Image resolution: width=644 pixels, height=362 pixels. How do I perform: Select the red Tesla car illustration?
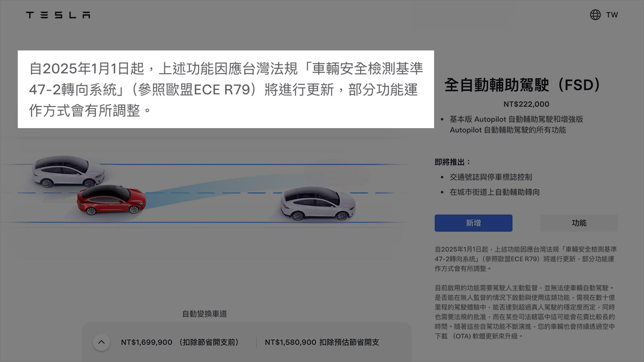tap(111, 200)
